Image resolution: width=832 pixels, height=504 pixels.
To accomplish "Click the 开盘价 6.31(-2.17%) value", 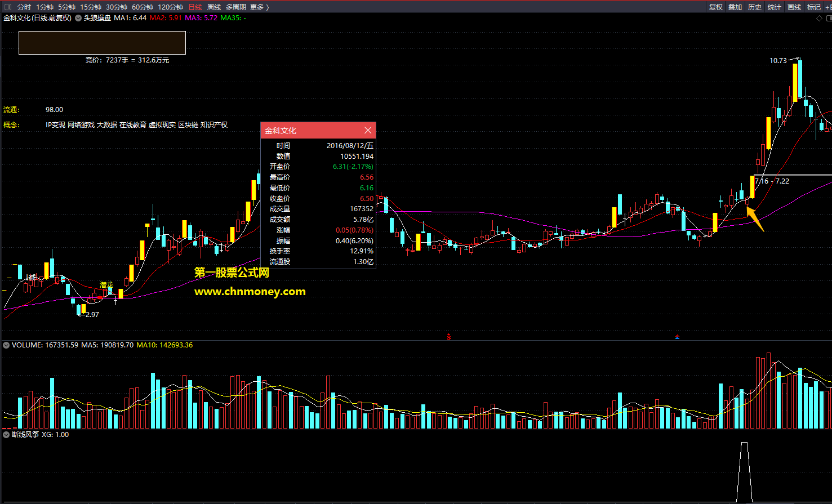I will tap(353, 167).
